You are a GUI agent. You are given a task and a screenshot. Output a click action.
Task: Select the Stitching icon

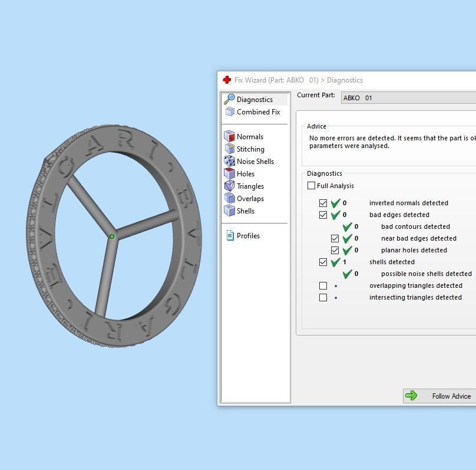(230, 149)
